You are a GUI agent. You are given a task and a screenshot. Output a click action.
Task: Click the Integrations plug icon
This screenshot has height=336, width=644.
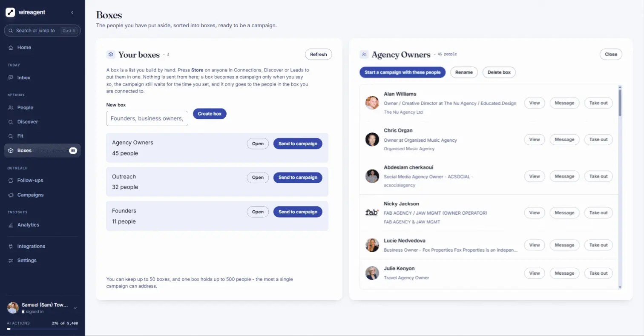click(x=11, y=247)
